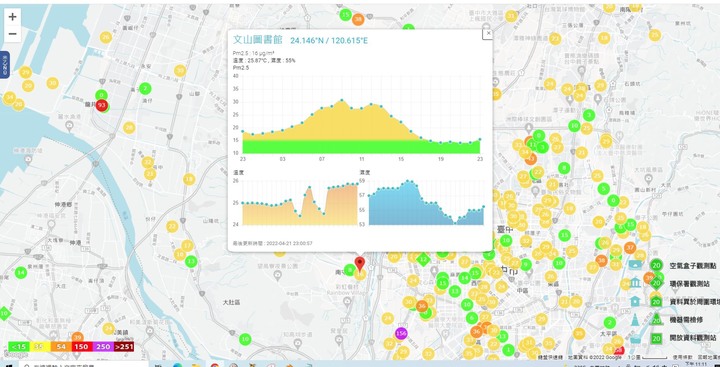Click the purple 250 legend swatch
This screenshot has height=367, width=720.
coord(102,346)
